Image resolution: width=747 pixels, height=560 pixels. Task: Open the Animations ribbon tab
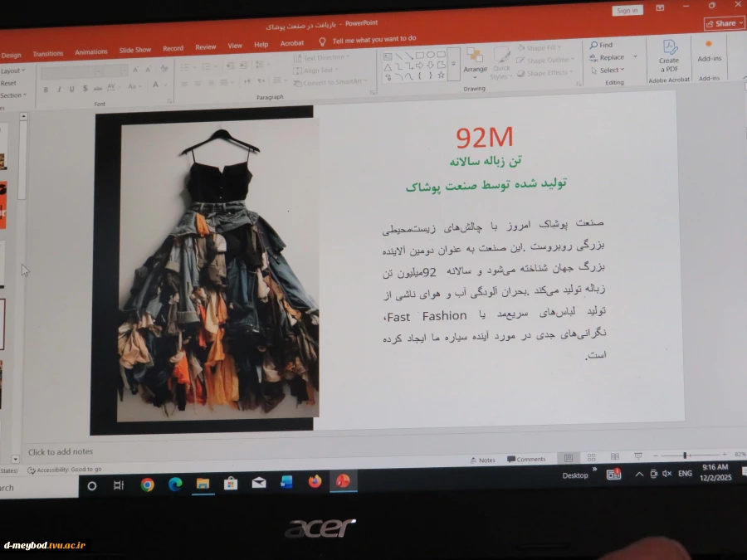click(x=91, y=52)
